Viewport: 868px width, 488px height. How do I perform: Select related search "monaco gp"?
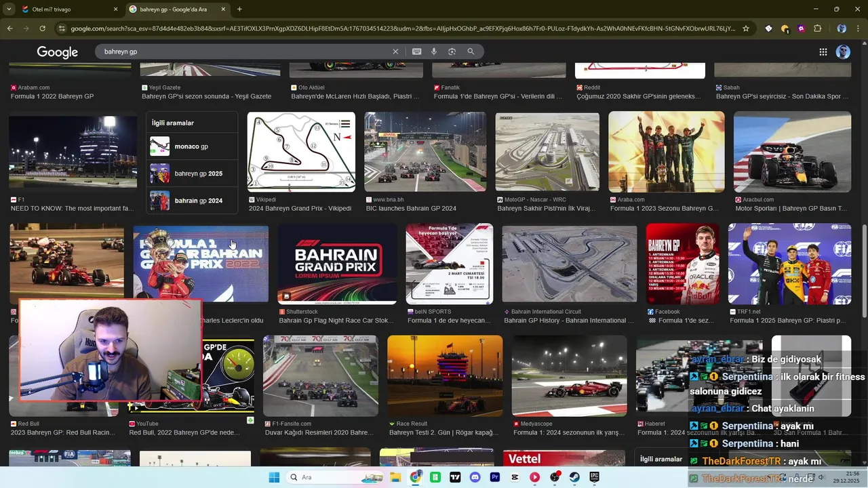(192, 146)
